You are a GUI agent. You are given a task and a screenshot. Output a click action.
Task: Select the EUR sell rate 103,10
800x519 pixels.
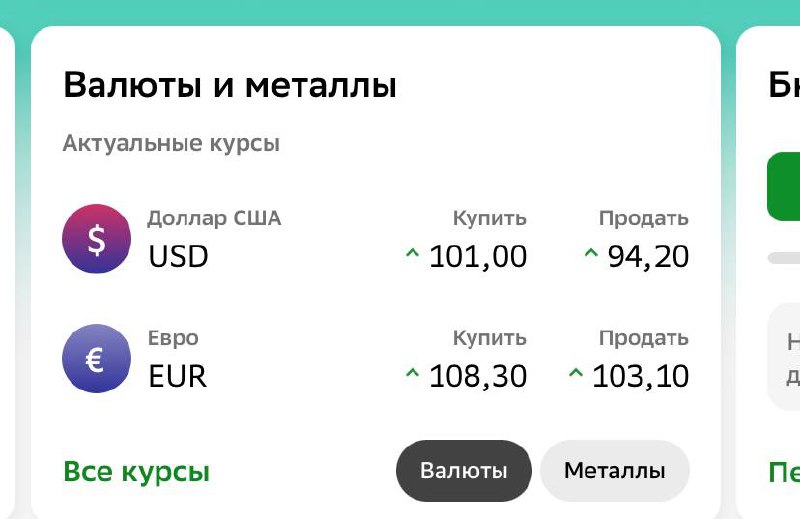click(641, 377)
